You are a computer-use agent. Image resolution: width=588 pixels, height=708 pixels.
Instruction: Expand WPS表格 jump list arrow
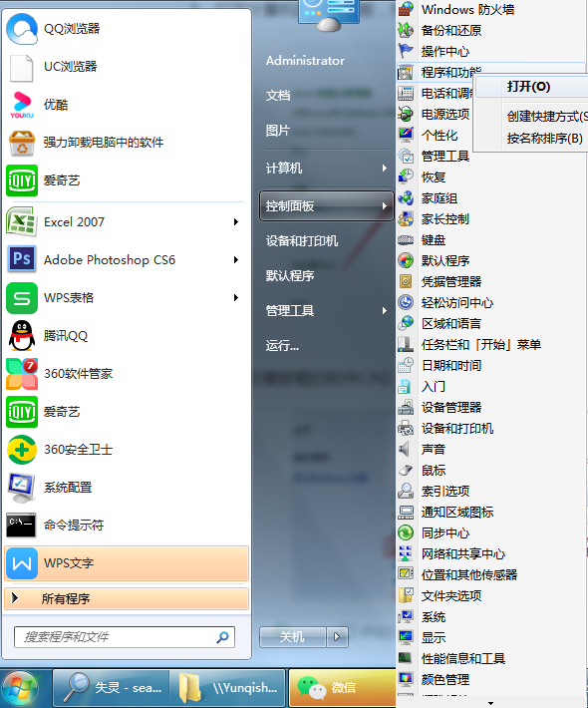[x=235, y=297]
